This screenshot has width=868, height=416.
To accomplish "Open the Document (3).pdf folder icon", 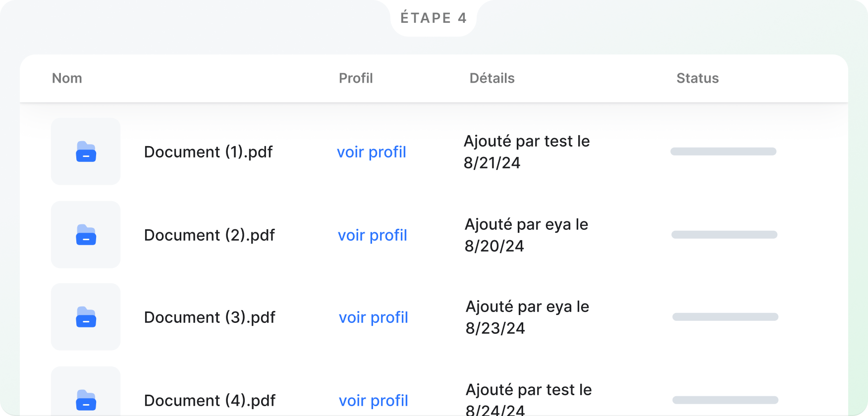I will click(86, 317).
